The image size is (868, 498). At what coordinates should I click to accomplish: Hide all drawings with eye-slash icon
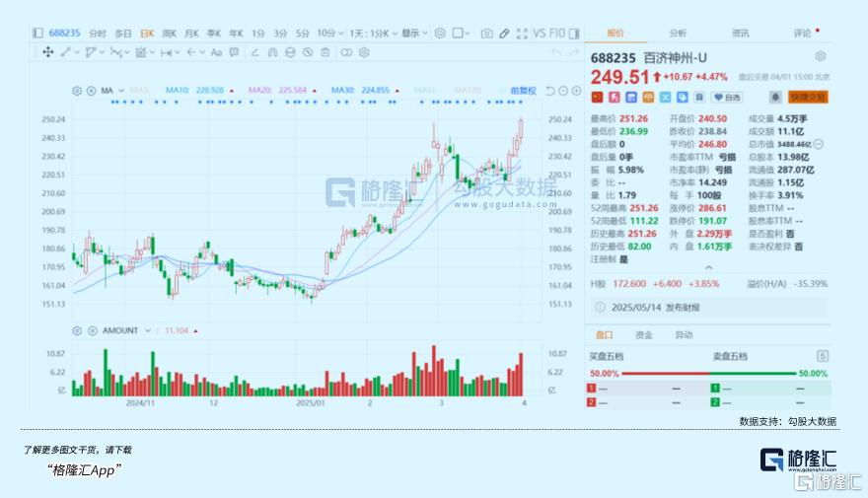pos(308,52)
